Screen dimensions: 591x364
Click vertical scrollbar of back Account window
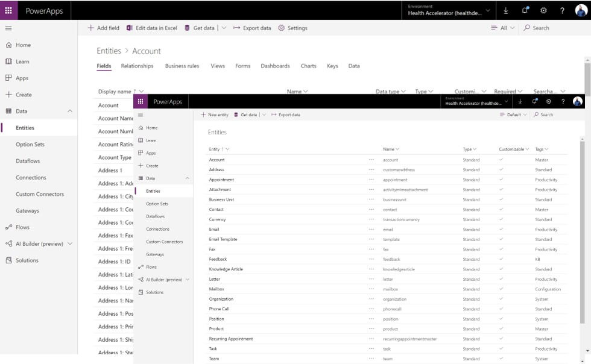587,79
